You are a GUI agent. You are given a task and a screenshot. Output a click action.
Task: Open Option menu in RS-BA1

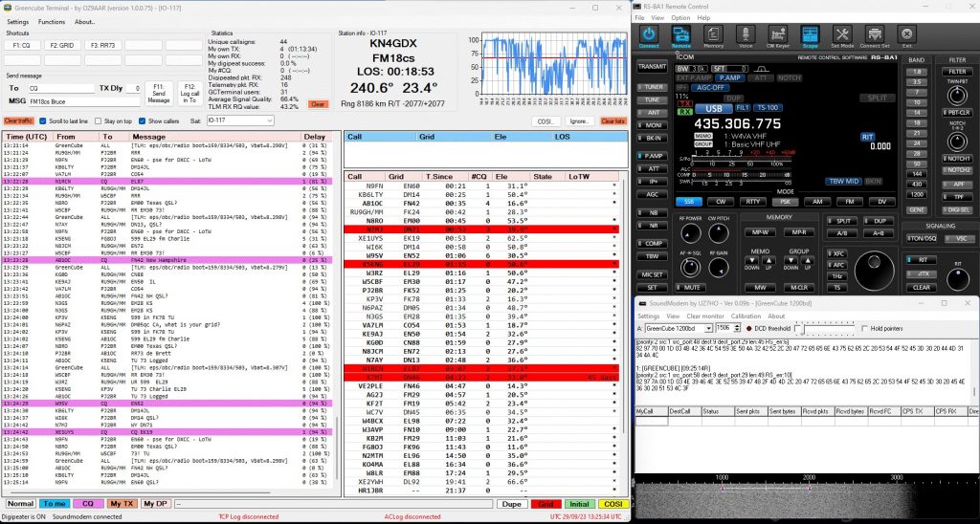pyautogui.click(x=680, y=18)
